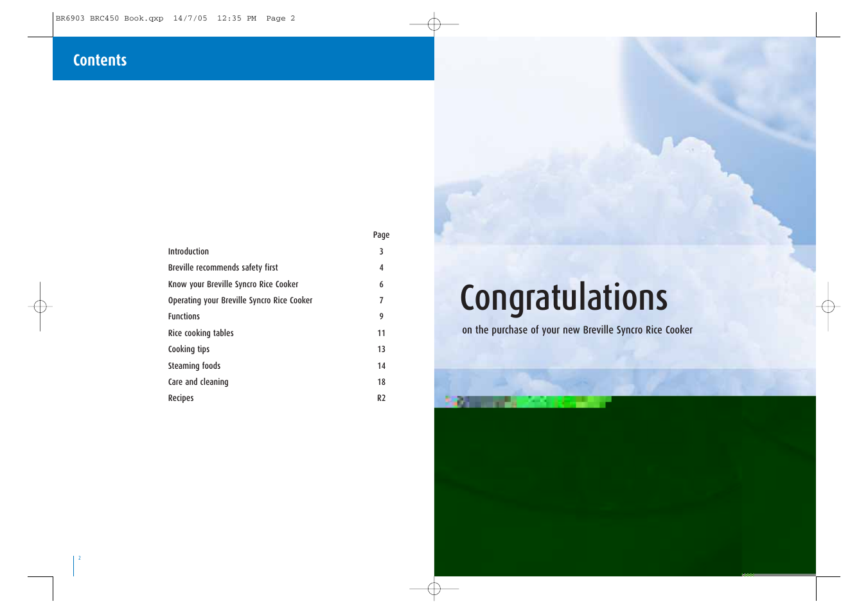
Task: Select the 'Recipes' contents entry
Action: [x=181, y=398]
